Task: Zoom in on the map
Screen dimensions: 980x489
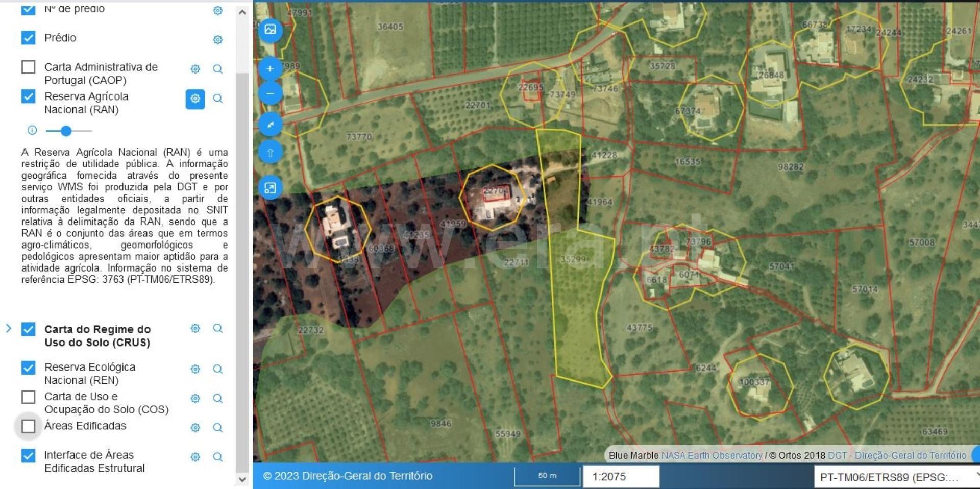Action: coord(270,69)
